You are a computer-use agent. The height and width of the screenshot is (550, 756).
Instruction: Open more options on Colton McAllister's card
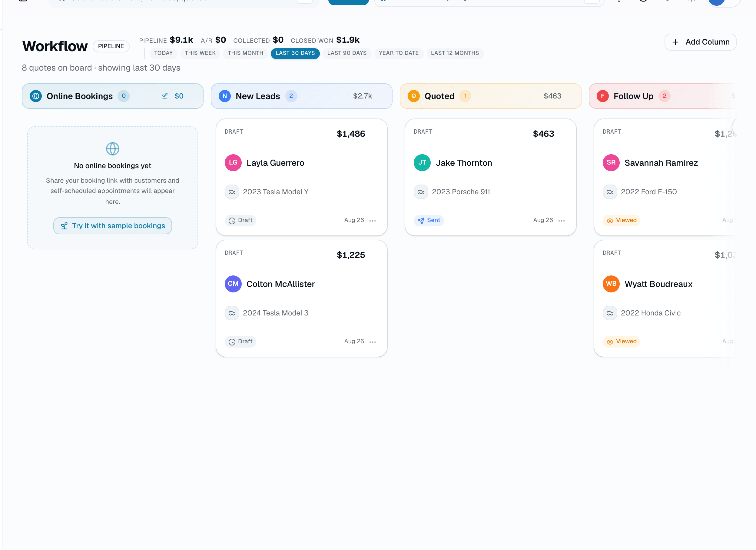373,342
